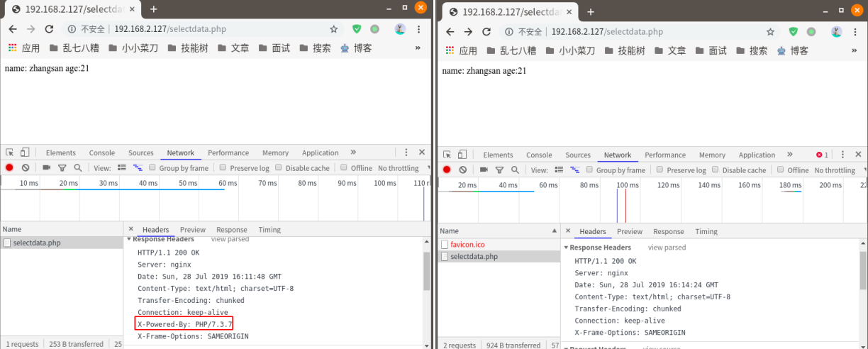Click search icon in right DevTools

coord(515,170)
